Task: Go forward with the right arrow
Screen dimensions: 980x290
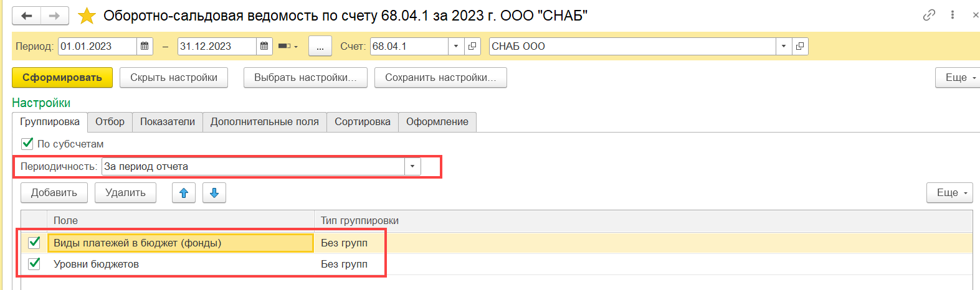Action: 55,16
